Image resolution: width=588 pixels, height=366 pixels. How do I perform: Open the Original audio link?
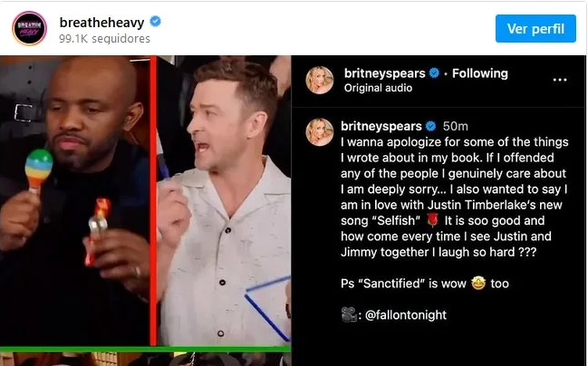378,88
